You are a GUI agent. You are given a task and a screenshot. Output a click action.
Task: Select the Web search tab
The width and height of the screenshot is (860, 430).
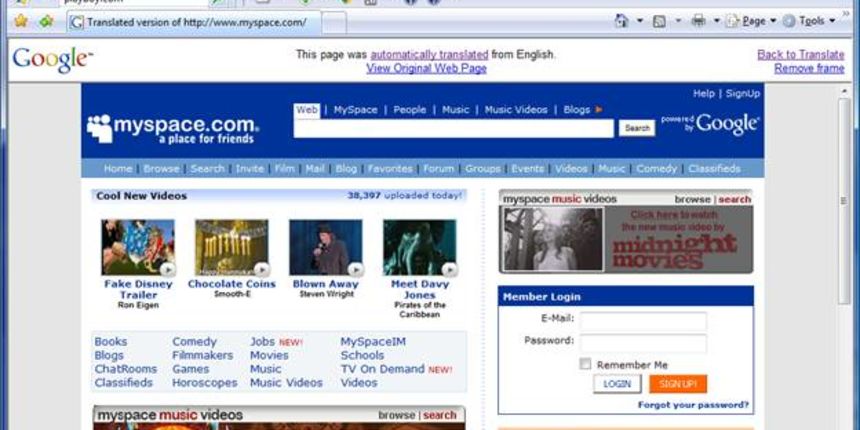307,110
